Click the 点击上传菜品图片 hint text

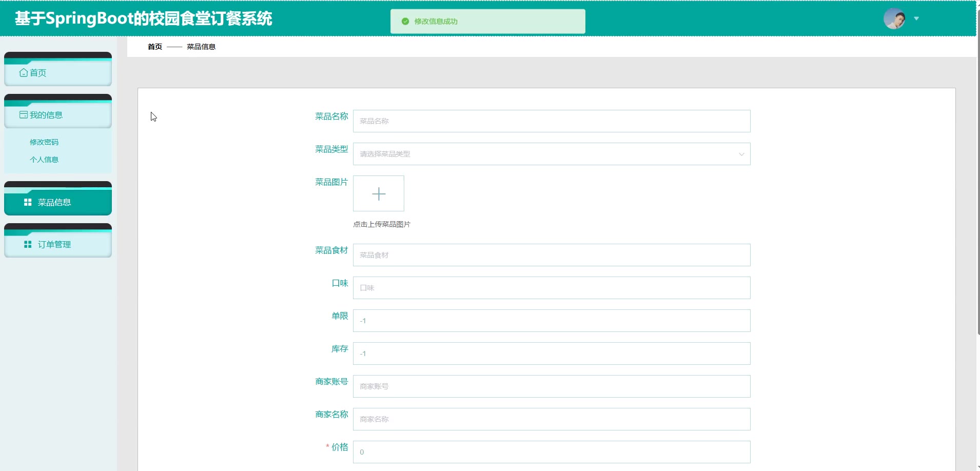coord(382,224)
